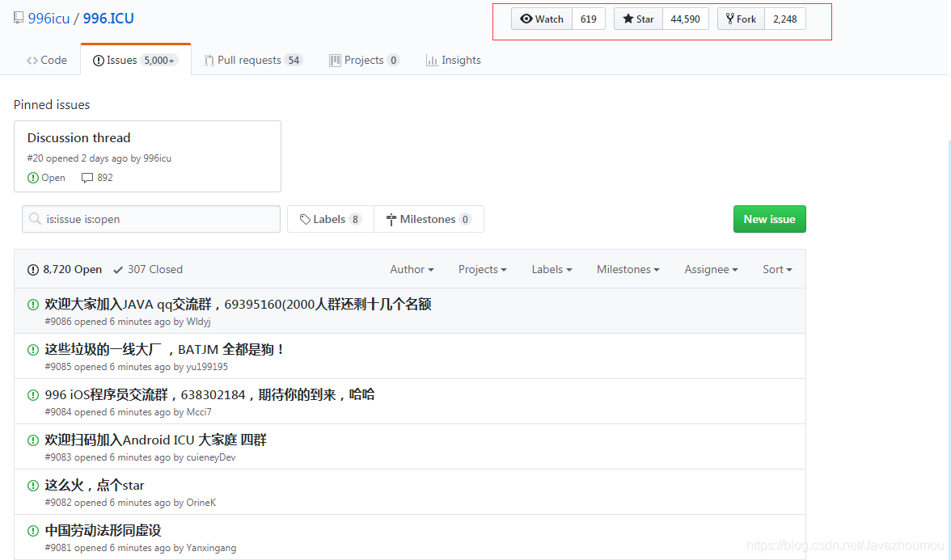The image size is (951, 560).
Task: Click the is:issue is:open search field
Action: coord(151,219)
